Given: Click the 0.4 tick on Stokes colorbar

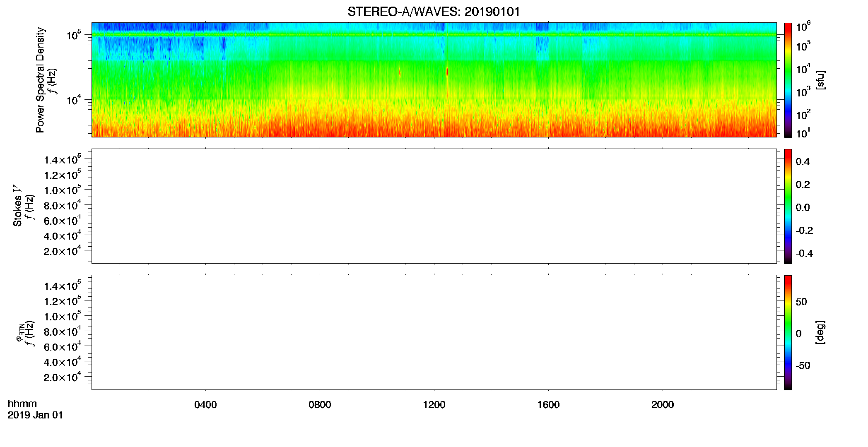Looking at the screenshot, I should click(x=803, y=162).
